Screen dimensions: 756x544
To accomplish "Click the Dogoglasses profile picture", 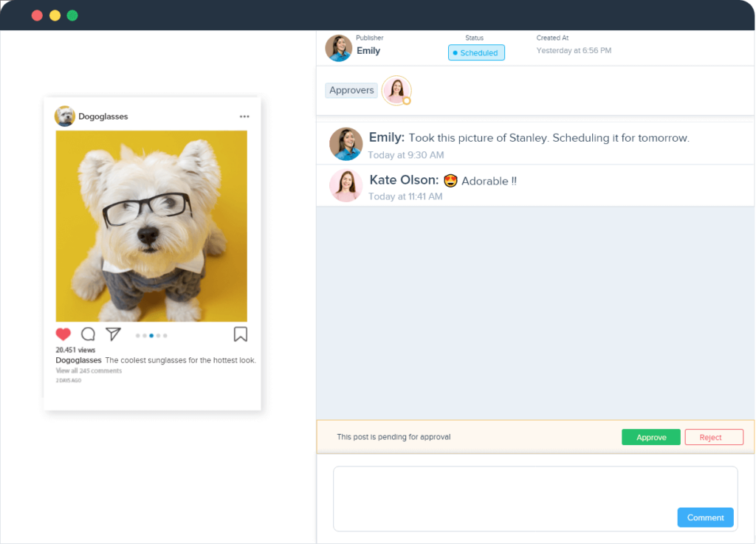I will click(64, 116).
